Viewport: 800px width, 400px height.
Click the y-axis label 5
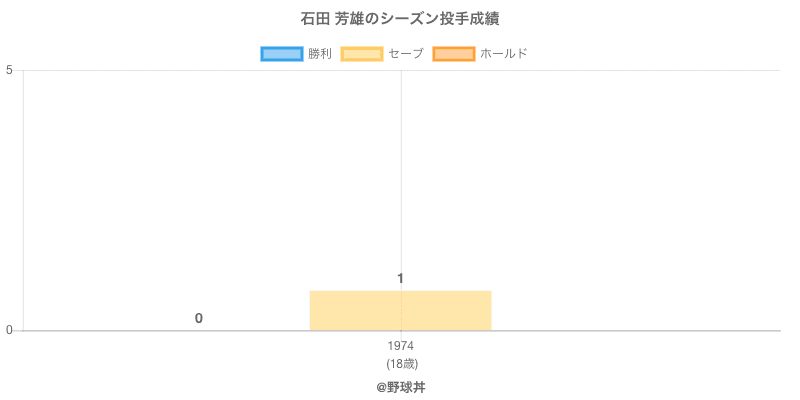pyautogui.click(x=9, y=70)
